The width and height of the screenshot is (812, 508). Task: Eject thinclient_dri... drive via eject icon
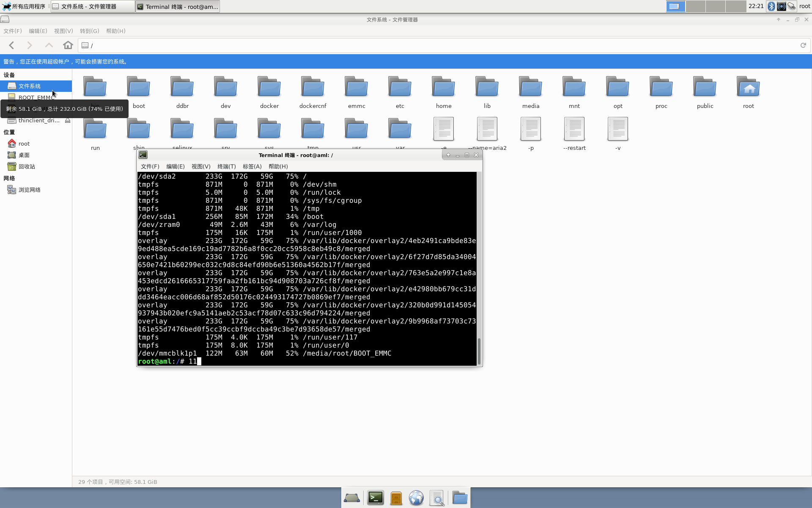[x=68, y=121]
